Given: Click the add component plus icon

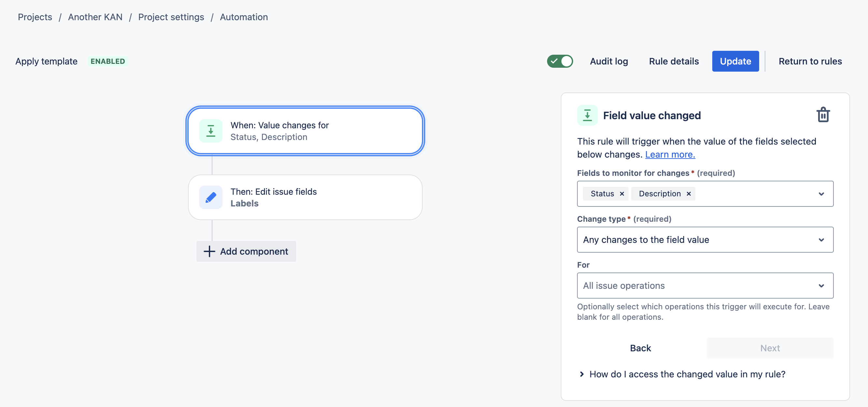Looking at the screenshot, I should [209, 251].
